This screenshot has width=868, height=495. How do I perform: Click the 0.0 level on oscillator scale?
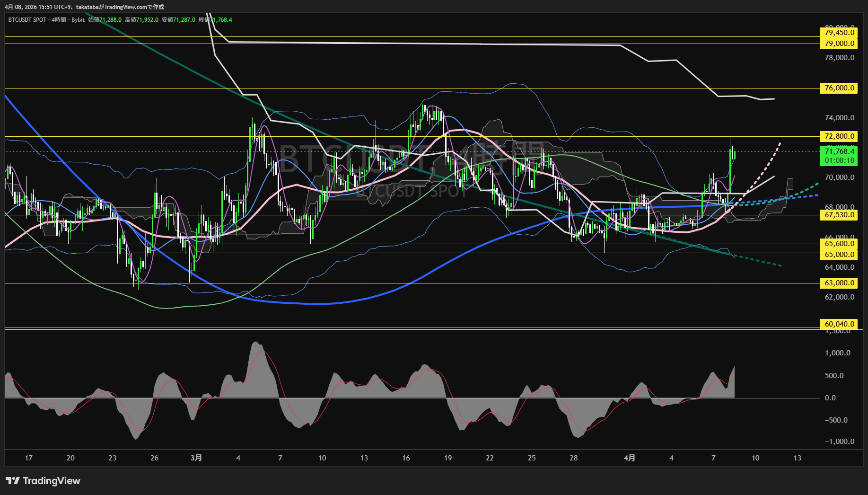pos(830,398)
